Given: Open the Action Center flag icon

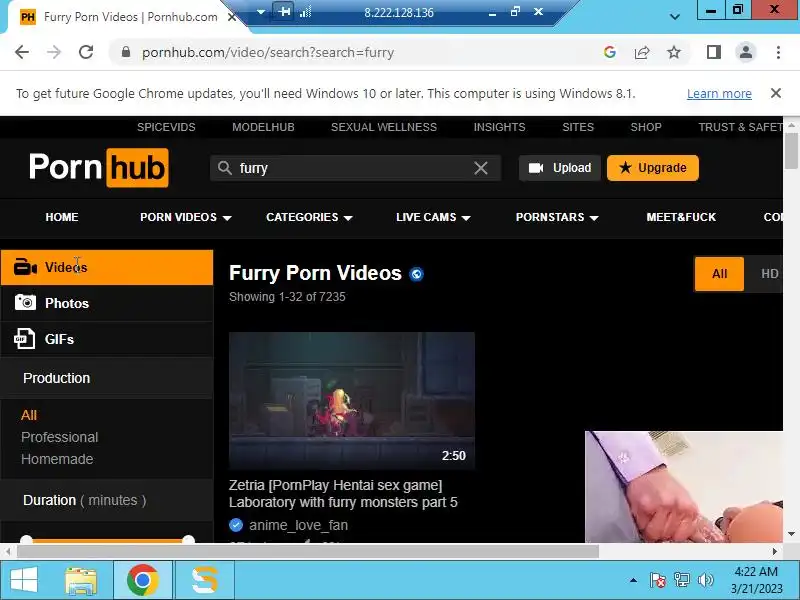Looking at the screenshot, I should pos(657,580).
